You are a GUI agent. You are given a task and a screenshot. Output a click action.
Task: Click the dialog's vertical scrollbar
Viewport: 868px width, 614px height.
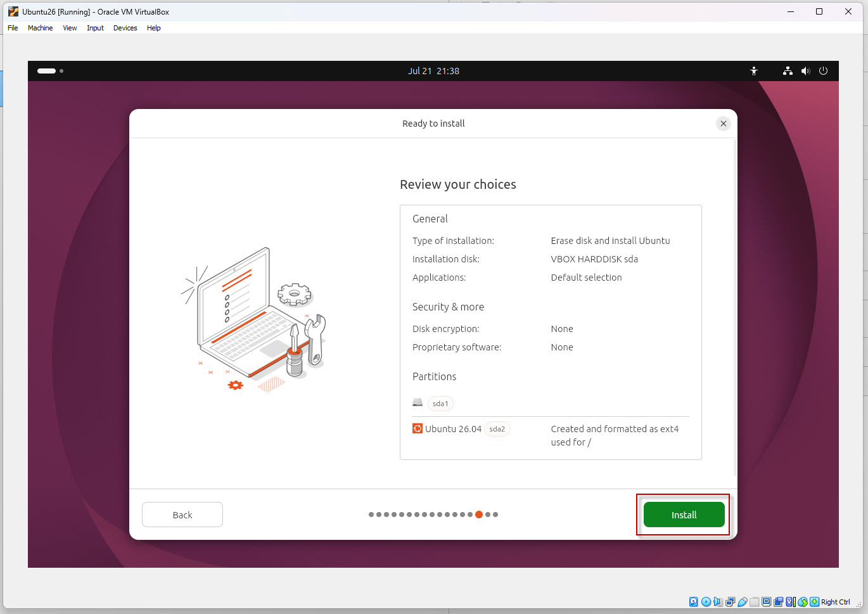click(x=734, y=307)
